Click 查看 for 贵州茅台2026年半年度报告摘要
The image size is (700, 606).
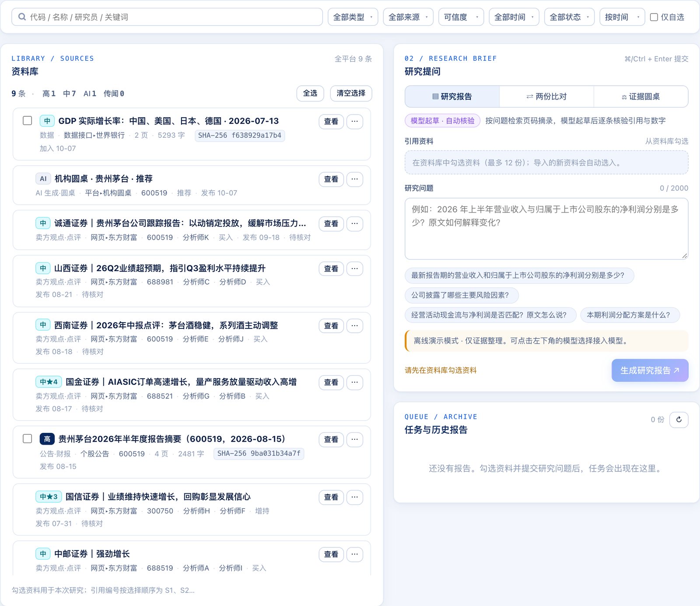331,439
